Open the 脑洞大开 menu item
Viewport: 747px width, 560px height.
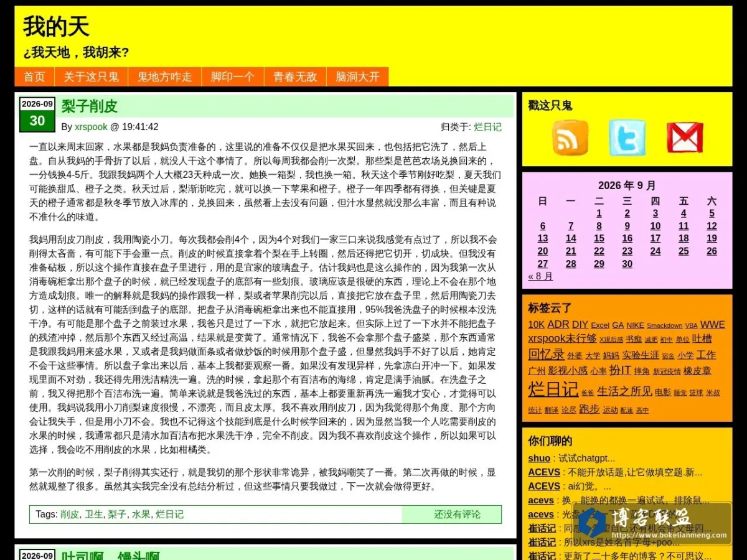357,77
